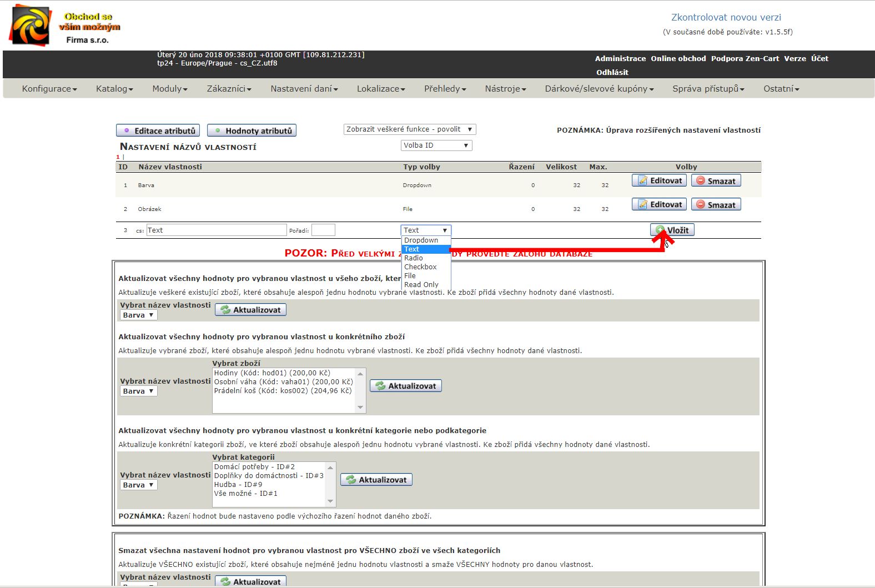The width and height of the screenshot is (875, 588).
Task: Click red delete icon for Barva row
Action: point(701,180)
